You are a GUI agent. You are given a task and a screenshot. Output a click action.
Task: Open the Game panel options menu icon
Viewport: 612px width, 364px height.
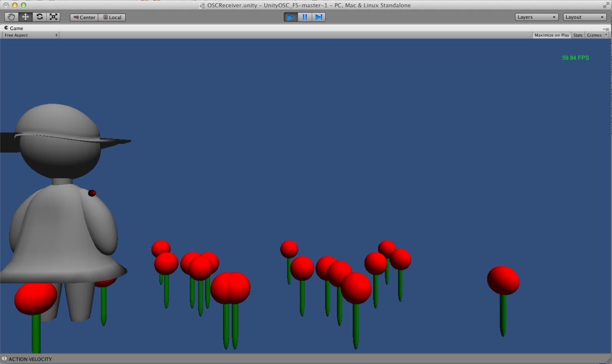pyautogui.click(x=606, y=29)
